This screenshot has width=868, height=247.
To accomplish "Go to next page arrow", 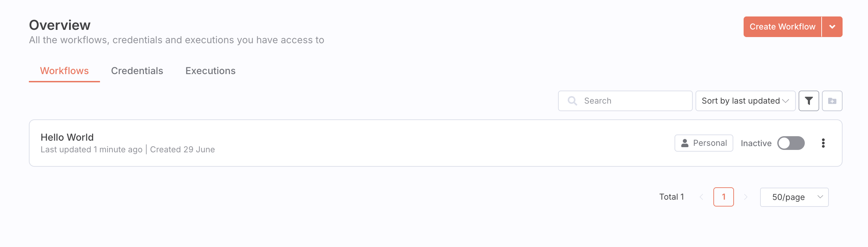I will tap(745, 197).
